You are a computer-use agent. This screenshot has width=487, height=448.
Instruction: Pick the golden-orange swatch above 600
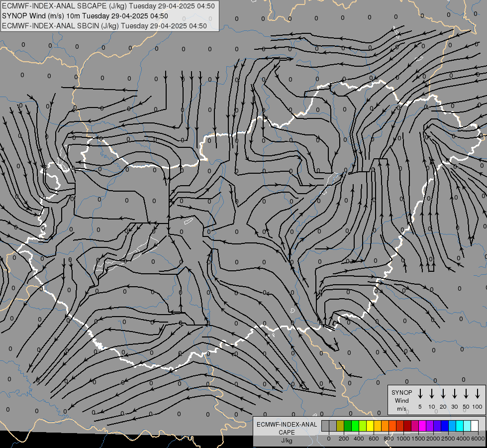[x=378, y=426]
